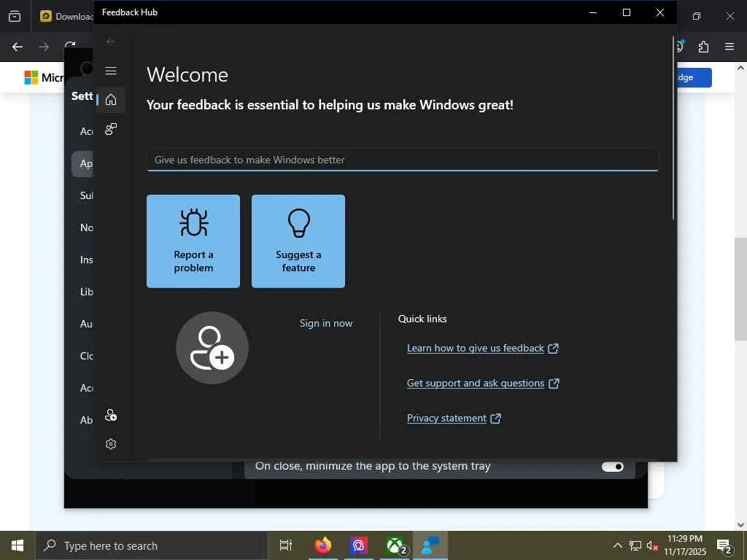
Task: Click the taskbar search box
Action: 152,545
